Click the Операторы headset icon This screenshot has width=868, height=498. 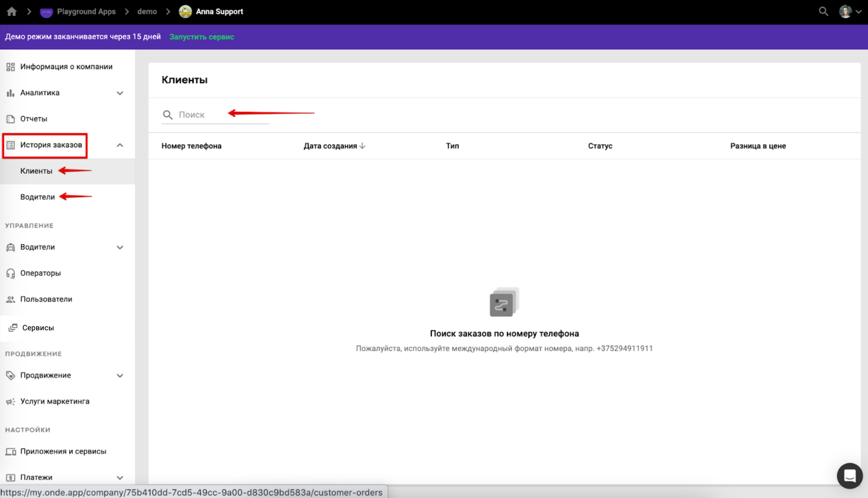point(10,273)
